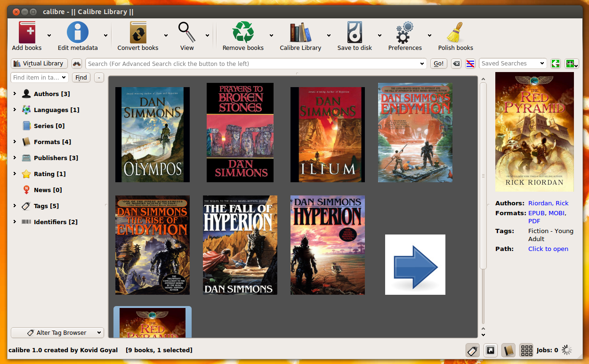The image size is (589, 364).
Task: Click the Add books icon
Action: (27, 32)
